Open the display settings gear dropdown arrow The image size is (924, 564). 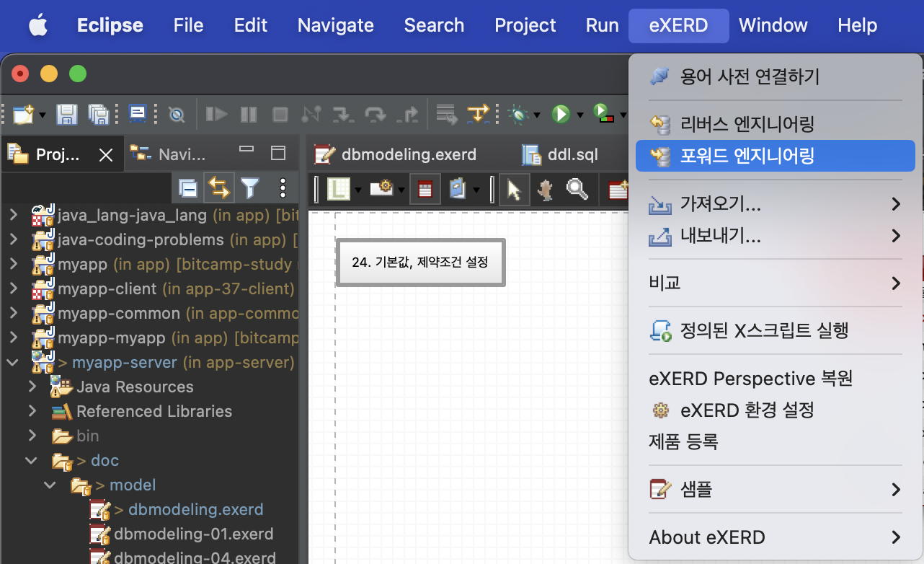(x=401, y=191)
